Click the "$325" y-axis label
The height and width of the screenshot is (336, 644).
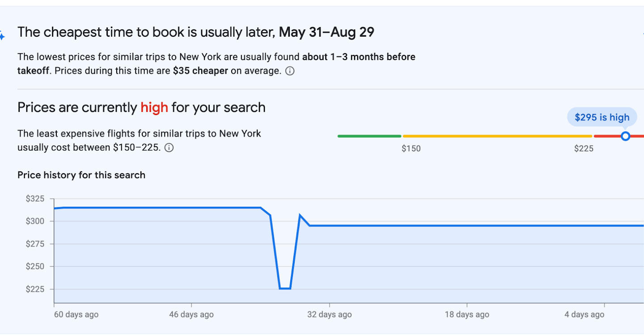pyautogui.click(x=35, y=199)
